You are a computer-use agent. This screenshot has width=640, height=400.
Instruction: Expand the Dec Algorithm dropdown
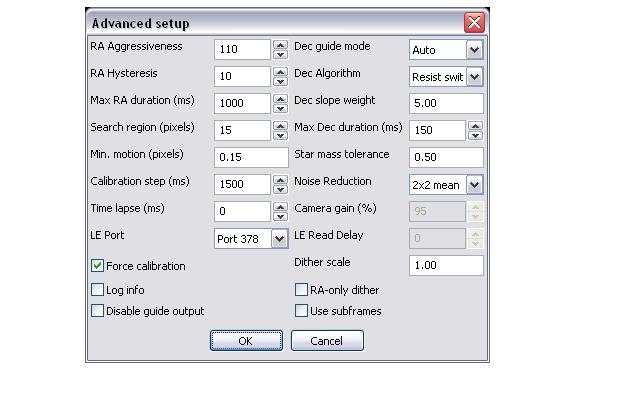[474, 76]
